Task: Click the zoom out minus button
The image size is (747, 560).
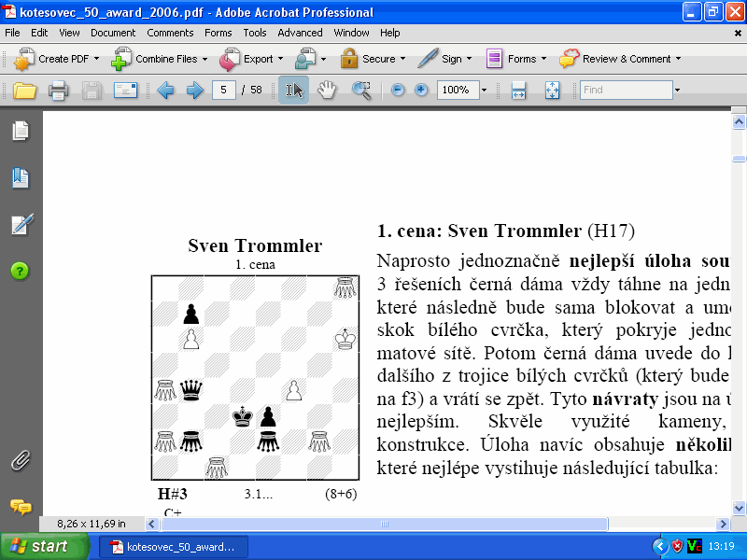Action: [x=398, y=91]
